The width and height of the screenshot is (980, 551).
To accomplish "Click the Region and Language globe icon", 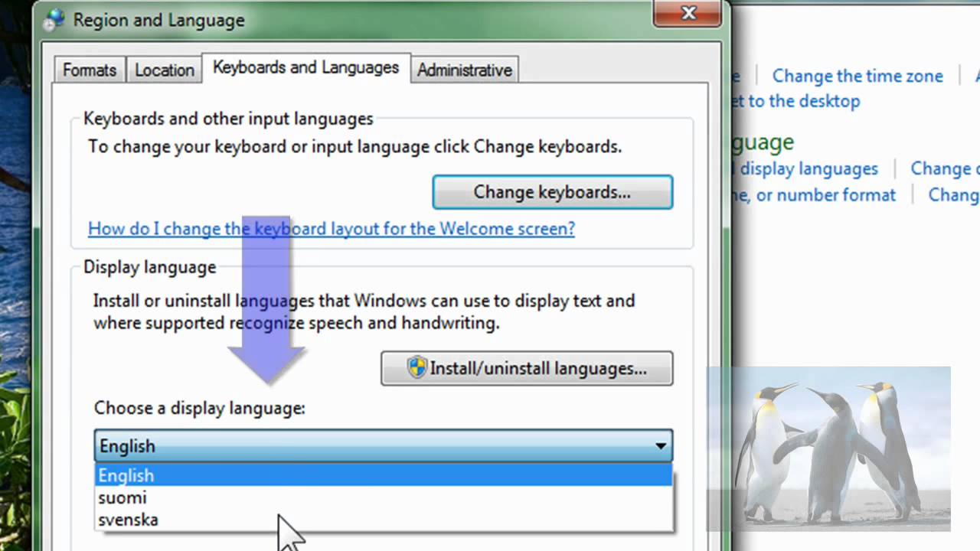I will coord(53,21).
